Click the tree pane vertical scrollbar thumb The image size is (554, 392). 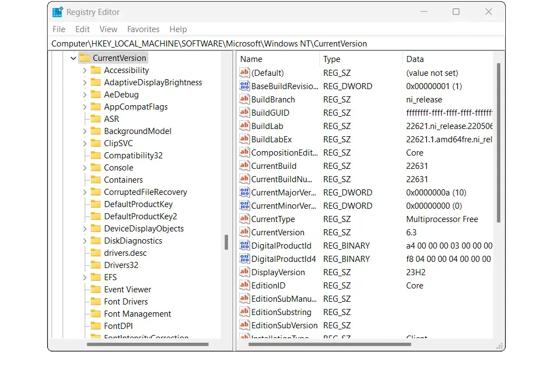click(226, 243)
